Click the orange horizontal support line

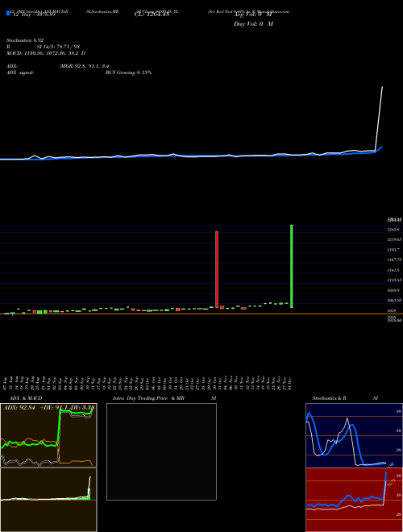click(x=201, y=314)
